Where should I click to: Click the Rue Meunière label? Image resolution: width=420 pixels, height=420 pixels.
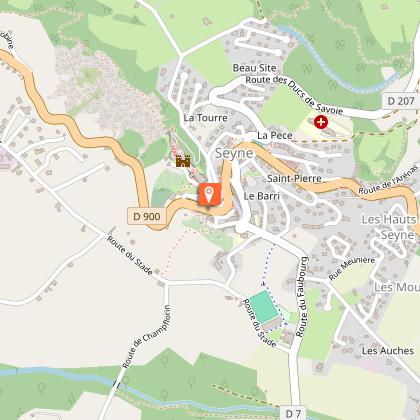(352, 268)
